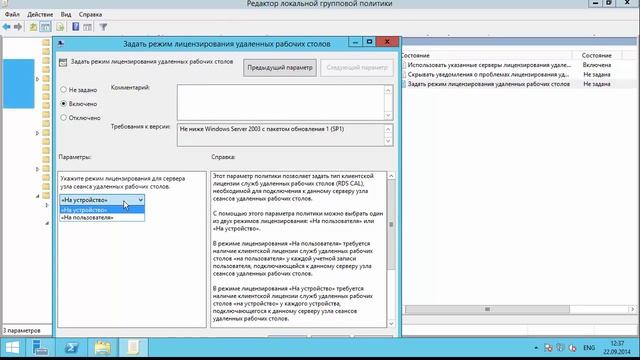
Task: Click the help text vertical scrollbar thumb
Action: pos(391,225)
